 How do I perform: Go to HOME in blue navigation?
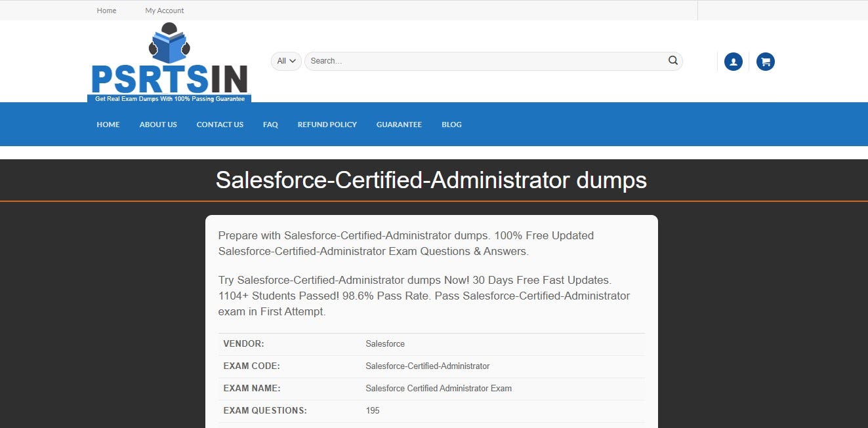click(x=108, y=125)
